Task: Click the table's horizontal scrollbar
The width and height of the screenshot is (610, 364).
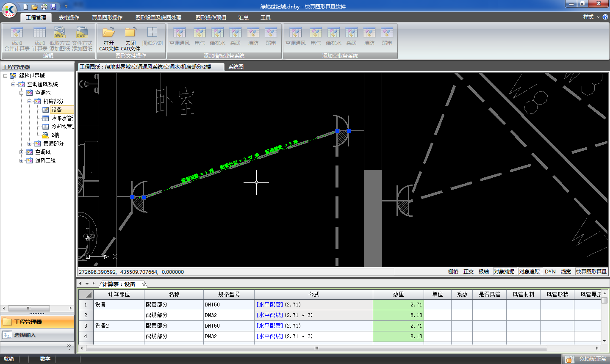Action: (x=316, y=348)
